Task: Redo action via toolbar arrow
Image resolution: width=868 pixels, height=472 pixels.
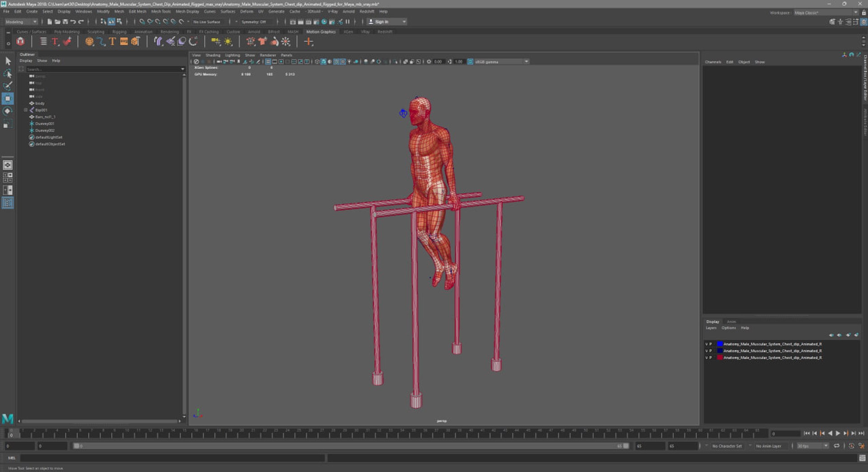Action: point(81,22)
